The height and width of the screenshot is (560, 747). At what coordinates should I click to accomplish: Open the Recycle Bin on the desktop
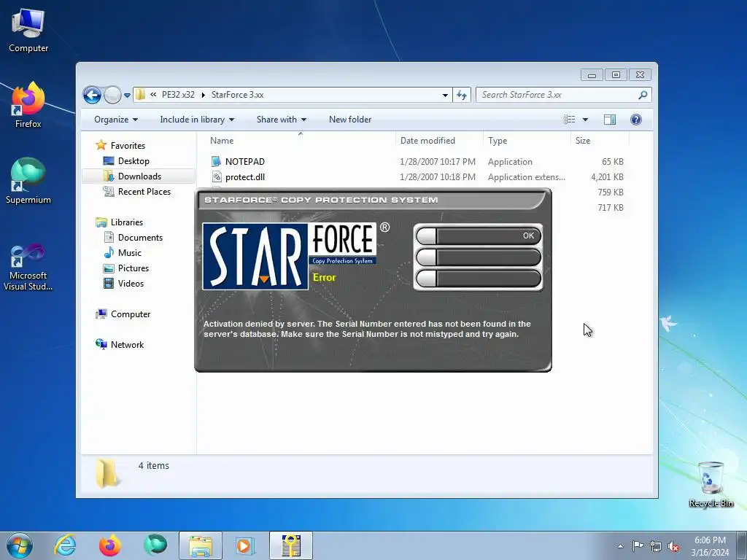coord(711,485)
